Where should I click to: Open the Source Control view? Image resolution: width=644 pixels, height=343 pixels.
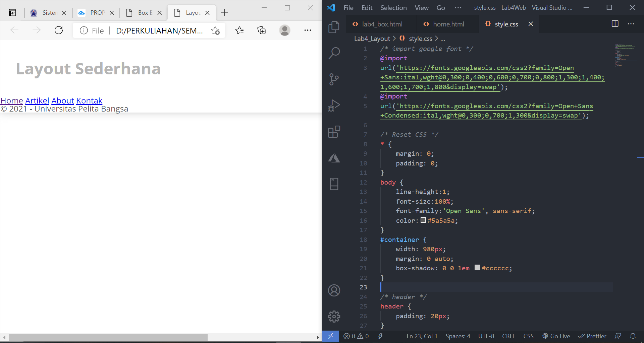click(334, 79)
